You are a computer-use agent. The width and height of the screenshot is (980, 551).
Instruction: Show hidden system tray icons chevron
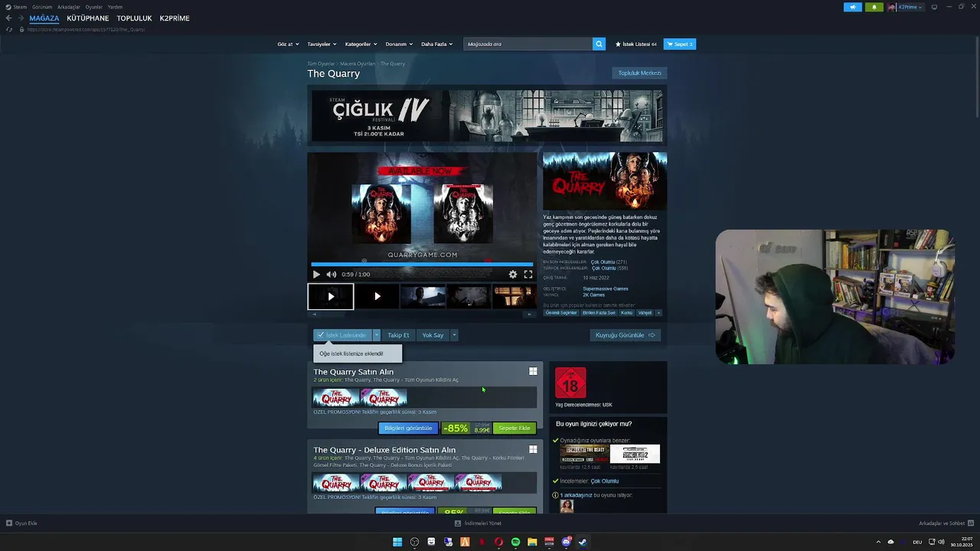pyautogui.click(x=878, y=542)
